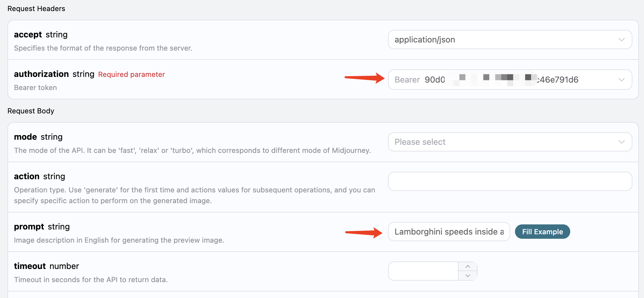This screenshot has height=298, width=644.
Task: Decrease timeout using the down arrow
Action: click(x=468, y=276)
